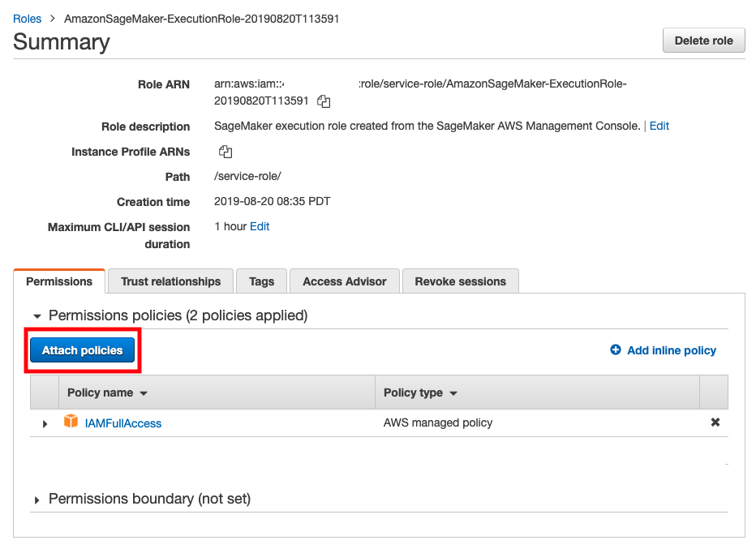The width and height of the screenshot is (756, 549).
Task: Switch to the Trust relationships tab
Action: (x=170, y=281)
